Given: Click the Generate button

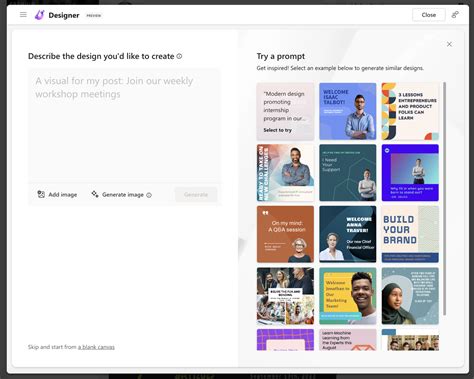Looking at the screenshot, I should tap(196, 194).
